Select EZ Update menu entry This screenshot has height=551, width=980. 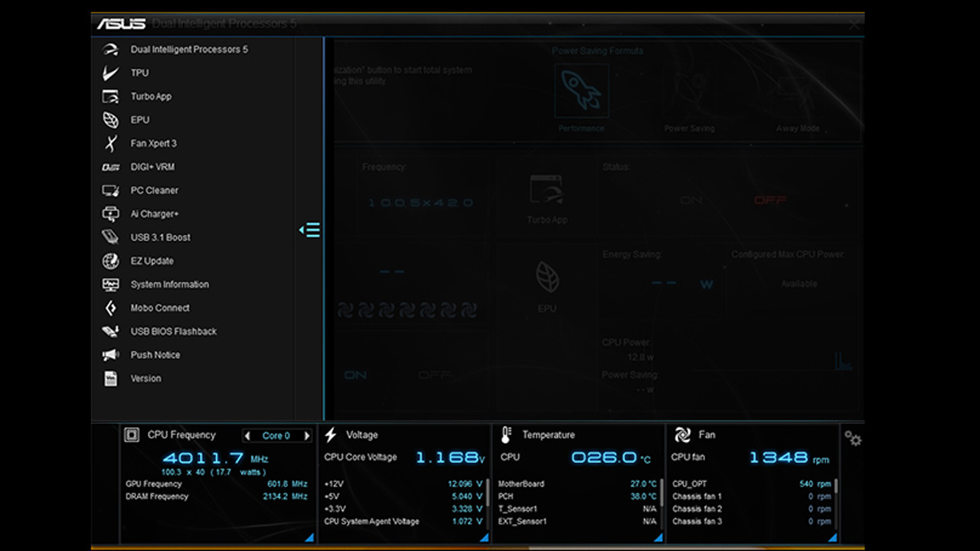(152, 261)
